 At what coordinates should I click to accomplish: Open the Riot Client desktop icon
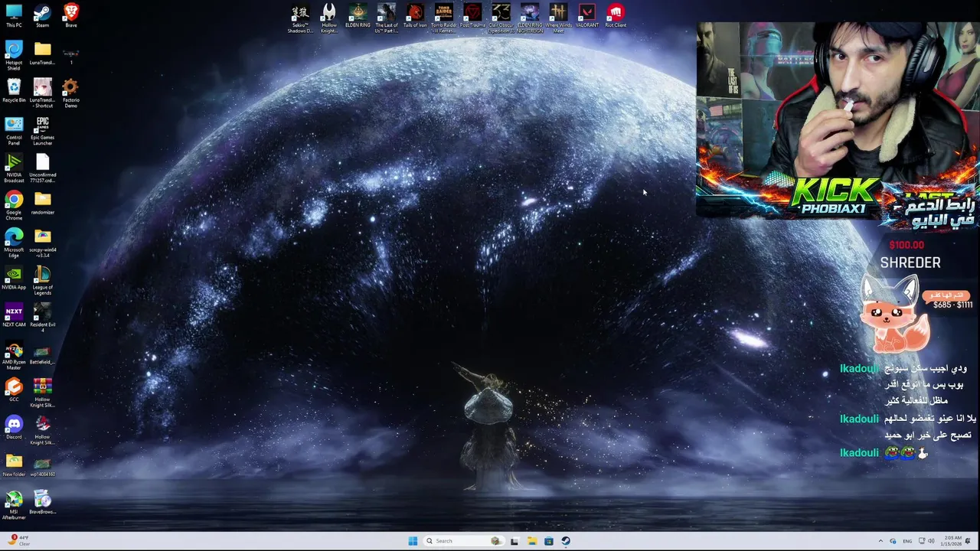(x=616, y=16)
